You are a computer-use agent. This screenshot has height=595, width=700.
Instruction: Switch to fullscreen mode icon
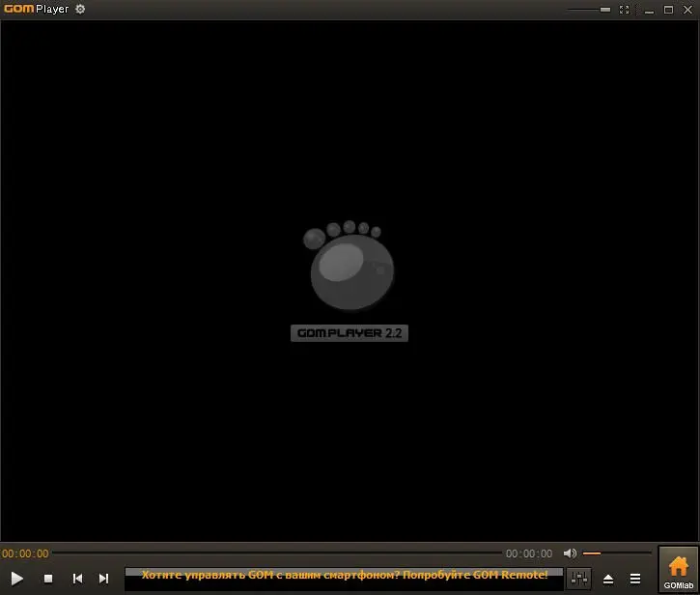(x=624, y=10)
